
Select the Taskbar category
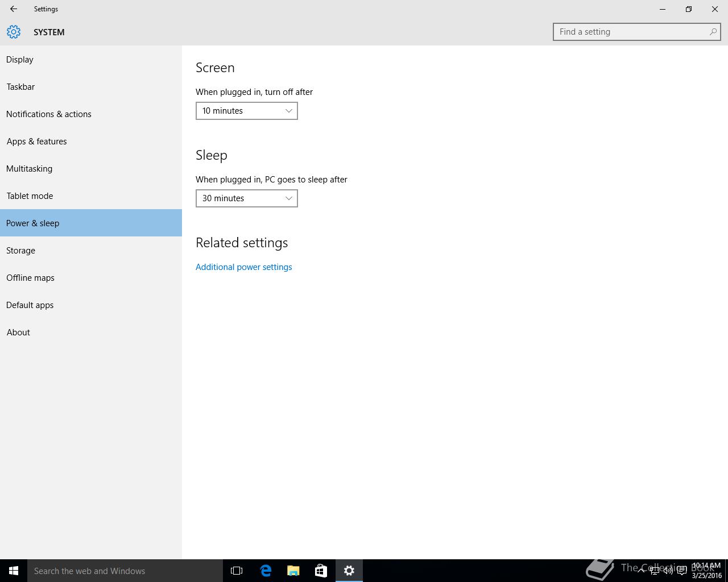pyautogui.click(x=91, y=86)
